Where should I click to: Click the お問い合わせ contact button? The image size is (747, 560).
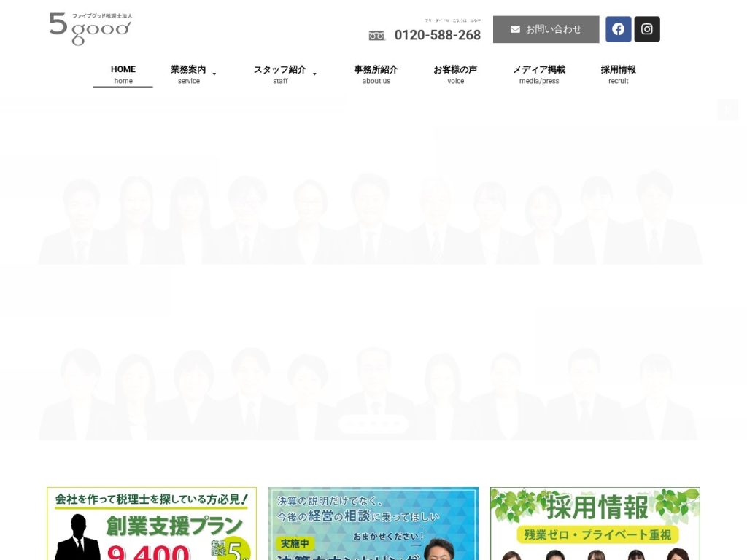coord(546,29)
